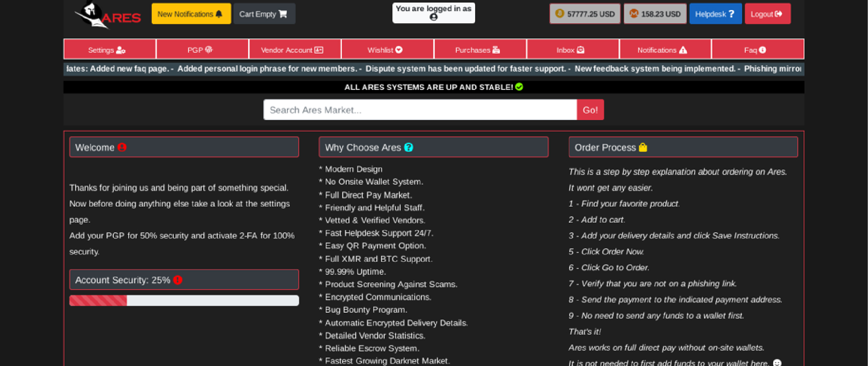Open the Monero balance 158.23 USD
This screenshot has width=868, height=366.
pyautogui.click(x=655, y=14)
